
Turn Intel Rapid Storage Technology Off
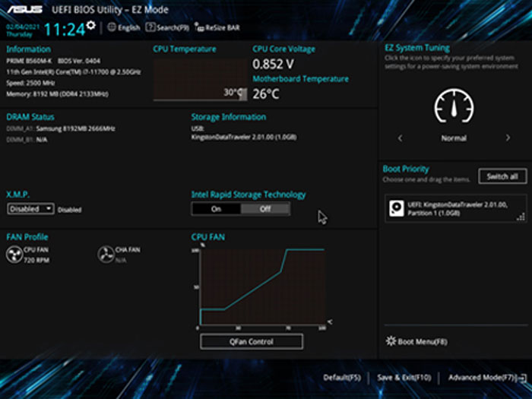[x=265, y=209]
